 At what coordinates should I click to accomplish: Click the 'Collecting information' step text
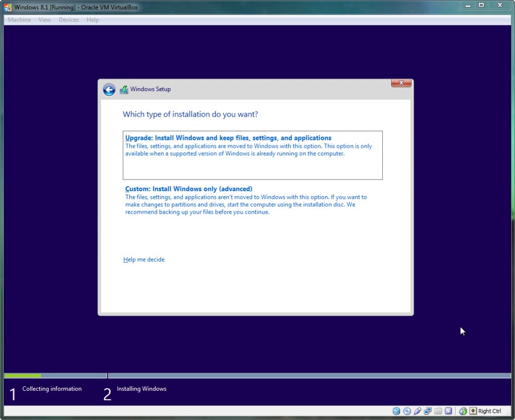click(52, 389)
